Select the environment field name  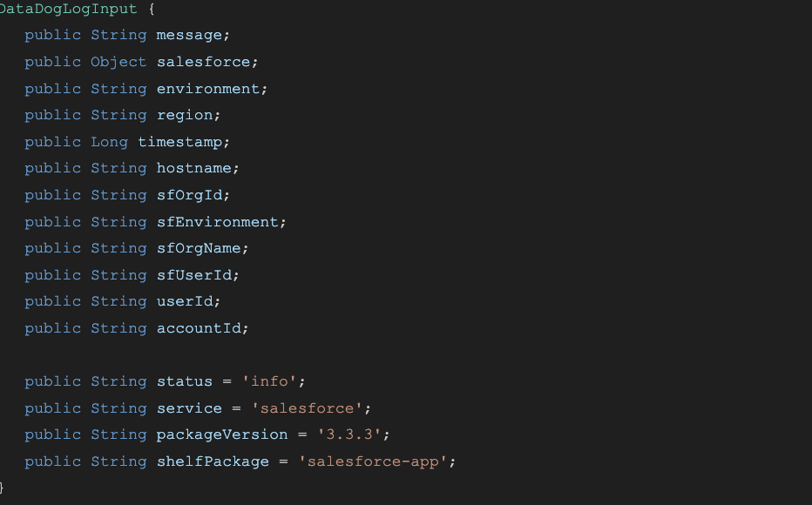pyautogui.click(x=208, y=89)
